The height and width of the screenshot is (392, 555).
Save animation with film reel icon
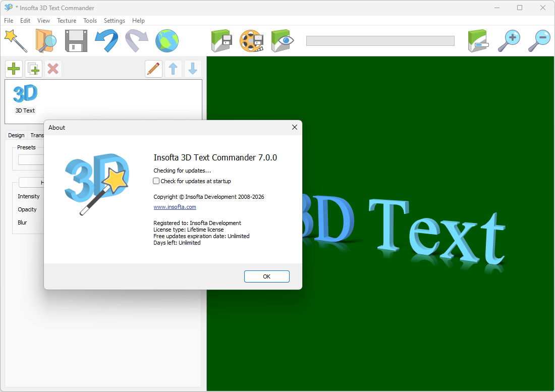pyautogui.click(x=252, y=41)
